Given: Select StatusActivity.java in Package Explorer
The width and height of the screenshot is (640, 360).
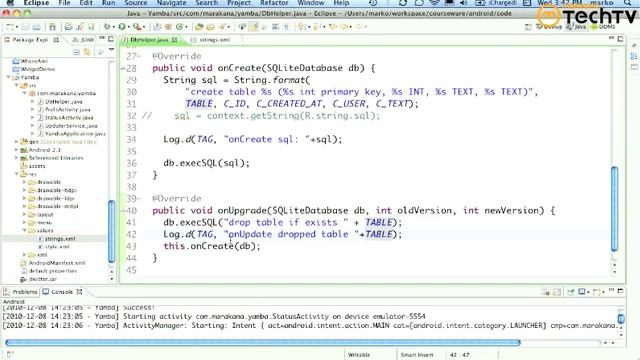Looking at the screenshot, I should [69, 118].
